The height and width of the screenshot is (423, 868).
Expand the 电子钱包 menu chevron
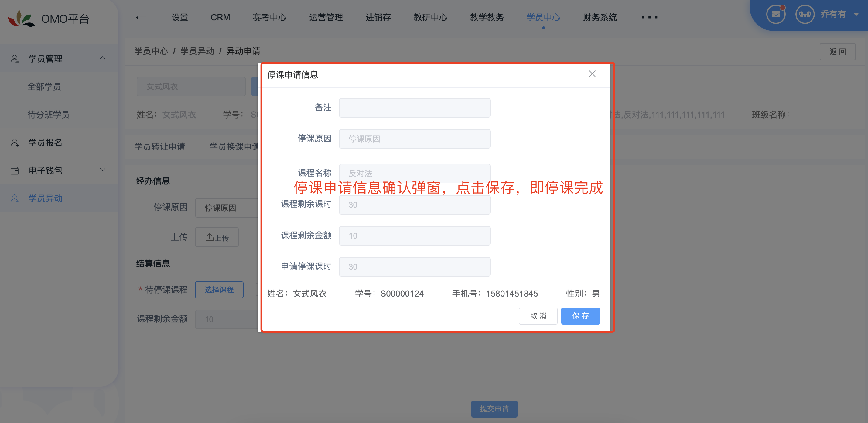103,170
